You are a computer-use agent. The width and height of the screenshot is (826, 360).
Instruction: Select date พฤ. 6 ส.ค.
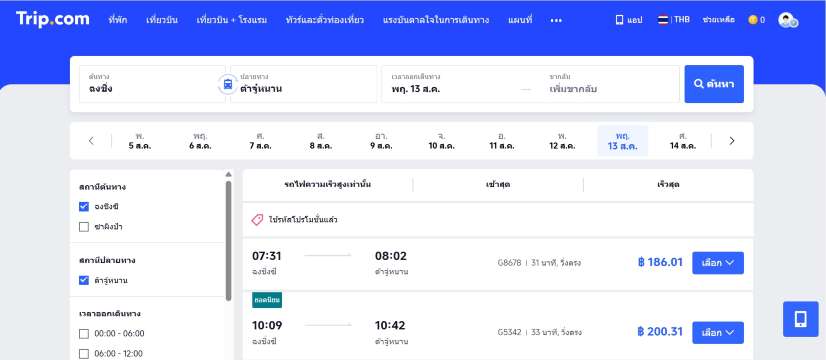tap(200, 141)
